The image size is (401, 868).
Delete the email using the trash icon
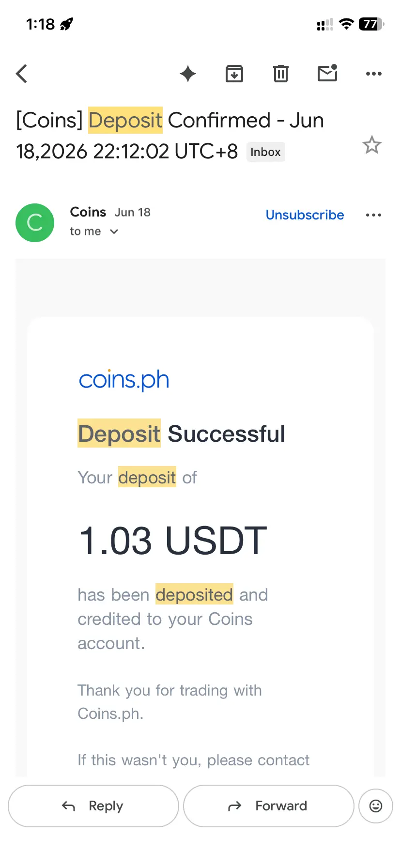tap(281, 74)
